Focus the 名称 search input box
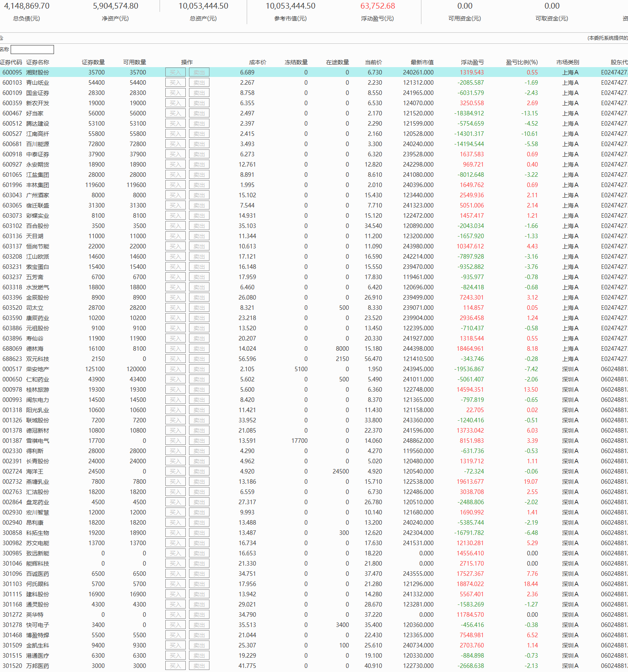 32,50
